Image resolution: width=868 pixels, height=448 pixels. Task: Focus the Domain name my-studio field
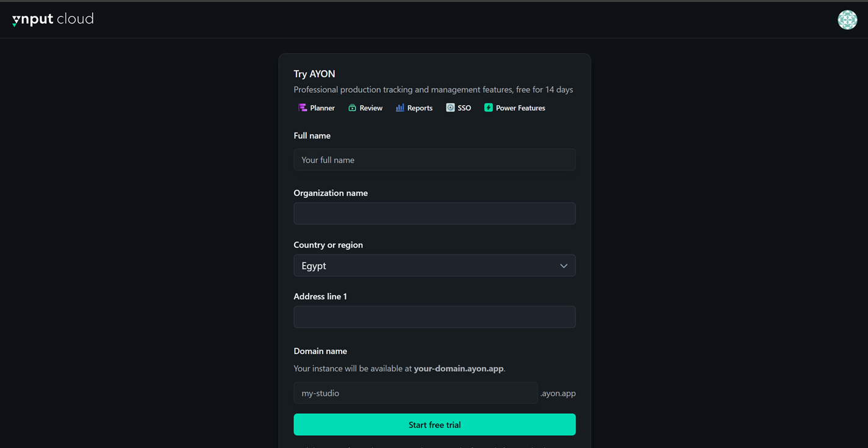click(x=415, y=393)
